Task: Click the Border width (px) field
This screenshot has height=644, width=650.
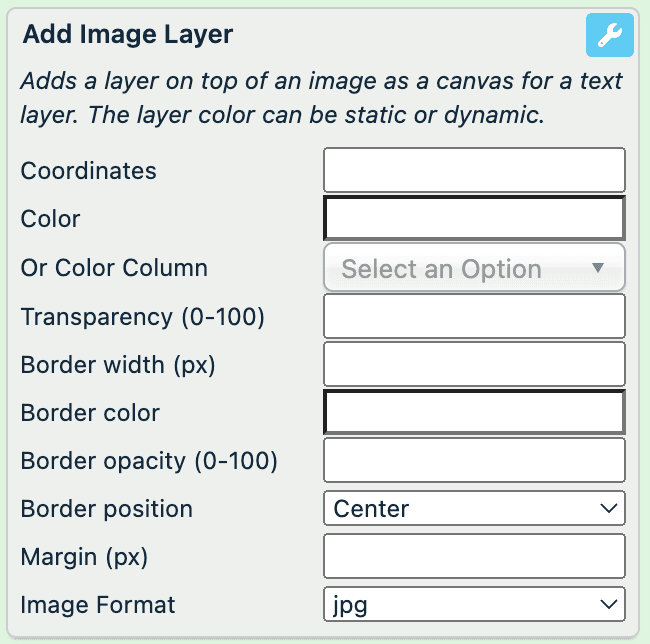Action: coord(474,364)
